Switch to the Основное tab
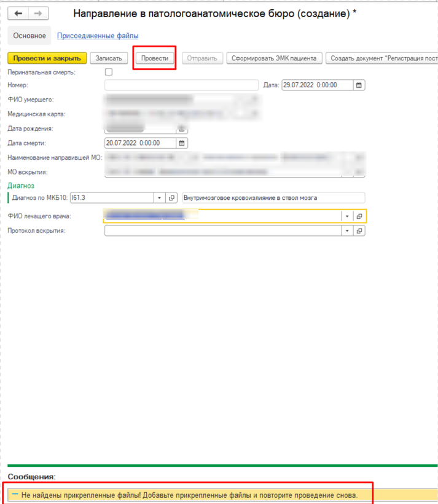 pos(29,36)
